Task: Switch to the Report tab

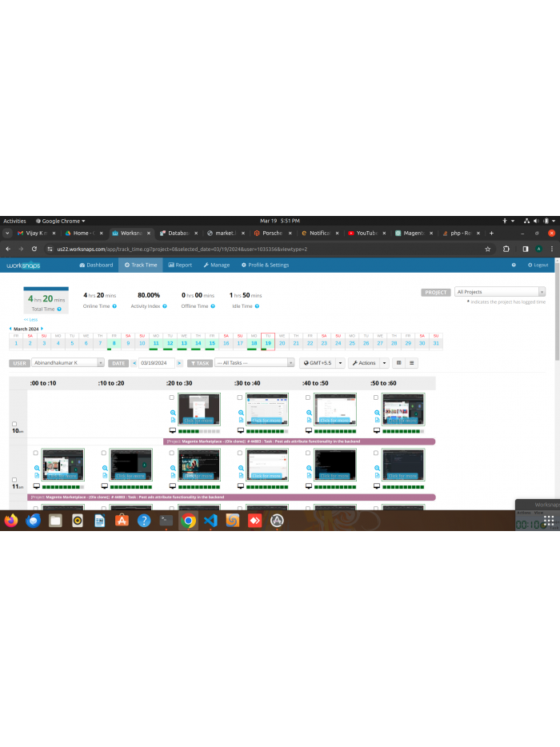Action: pyautogui.click(x=180, y=265)
